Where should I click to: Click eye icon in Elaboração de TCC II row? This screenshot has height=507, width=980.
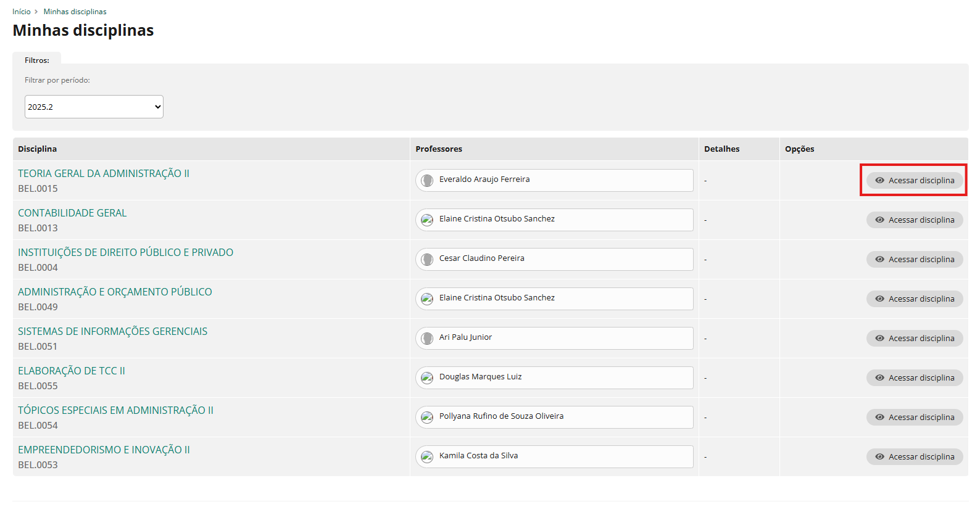tap(879, 377)
